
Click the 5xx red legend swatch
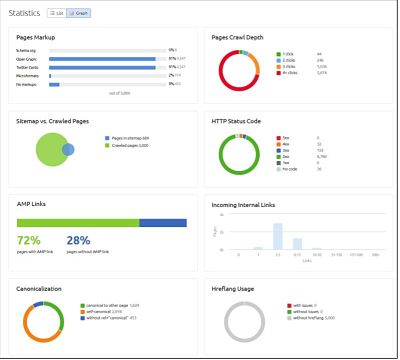pyautogui.click(x=279, y=138)
